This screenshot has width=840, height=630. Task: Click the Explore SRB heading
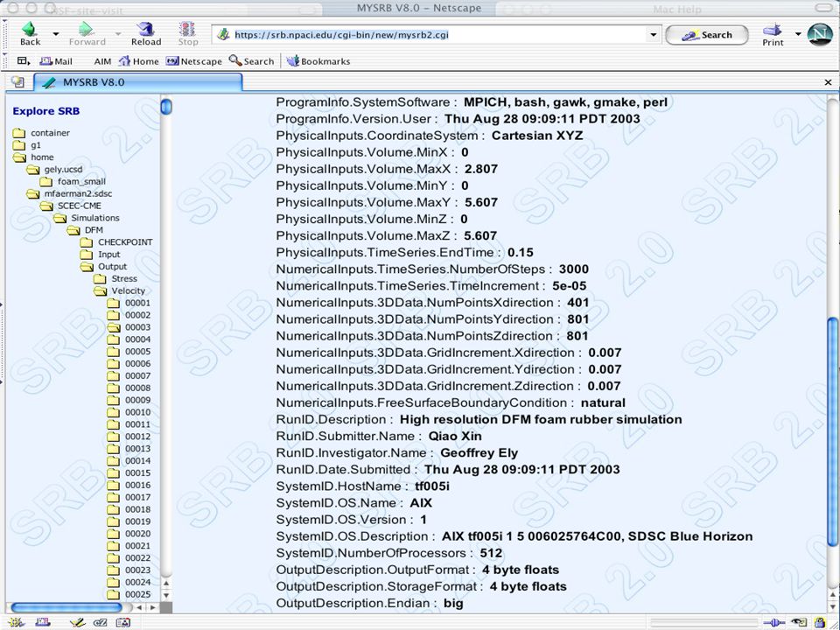pyautogui.click(x=46, y=111)
